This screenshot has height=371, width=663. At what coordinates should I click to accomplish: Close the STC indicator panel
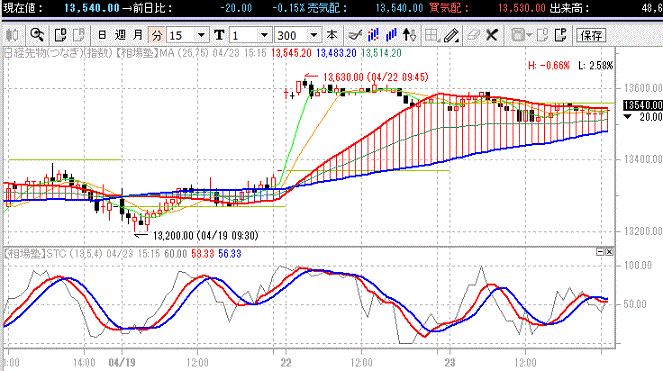click(609, 252)
